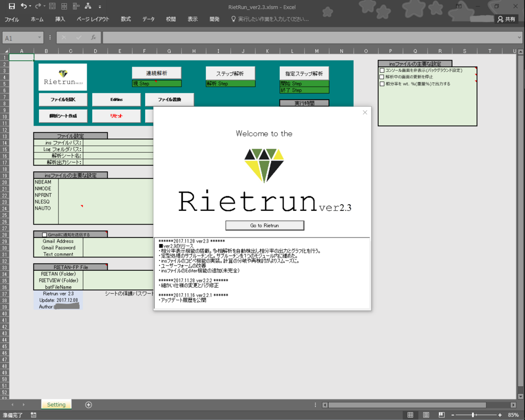The height and width of the screenshot is (420, 525).
Task: Click the 指定ステップ解析 button
Action: click(x=305, y=73)
